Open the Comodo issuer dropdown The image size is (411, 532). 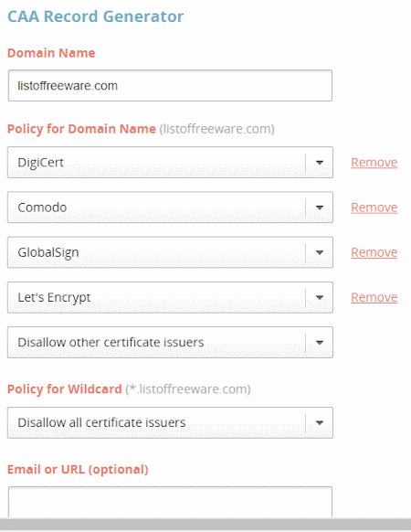point(170,207)
